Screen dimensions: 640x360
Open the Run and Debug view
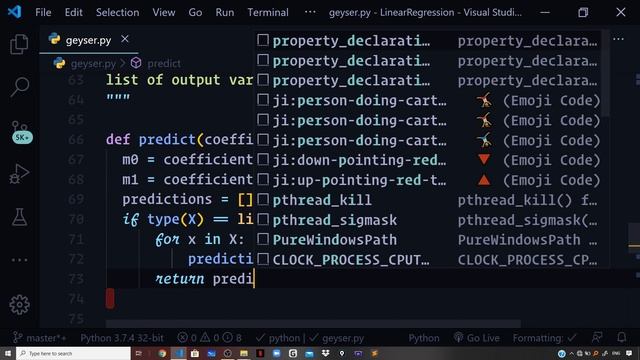pyautogui.click(x=19, y=174)
